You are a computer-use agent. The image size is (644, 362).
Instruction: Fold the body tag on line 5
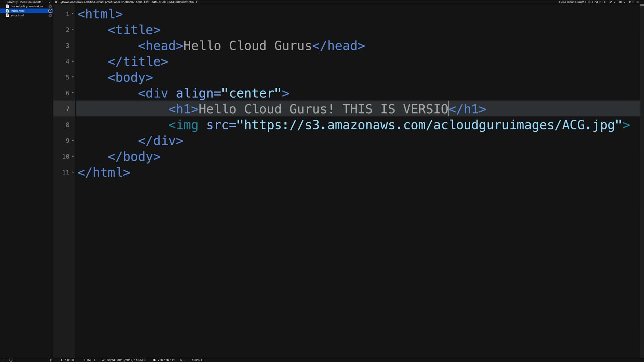pyautogui.click(x=73, y=77)
